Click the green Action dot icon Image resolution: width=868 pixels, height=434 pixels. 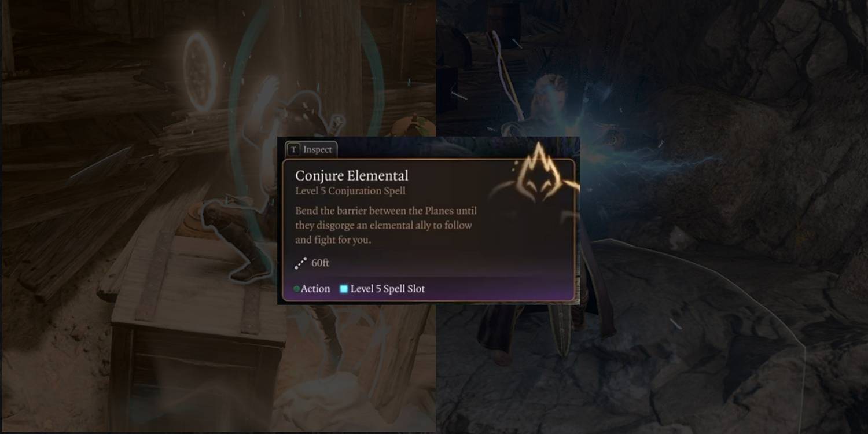click(297, 289)
